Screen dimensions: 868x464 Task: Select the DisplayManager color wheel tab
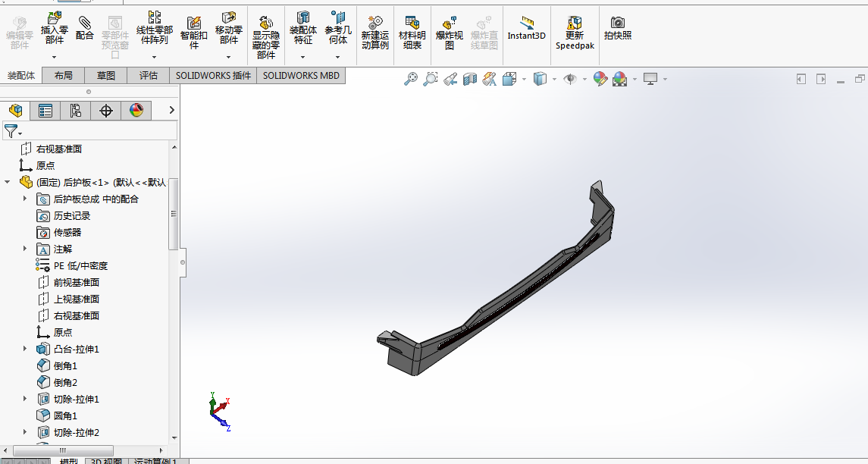[136, 111]
